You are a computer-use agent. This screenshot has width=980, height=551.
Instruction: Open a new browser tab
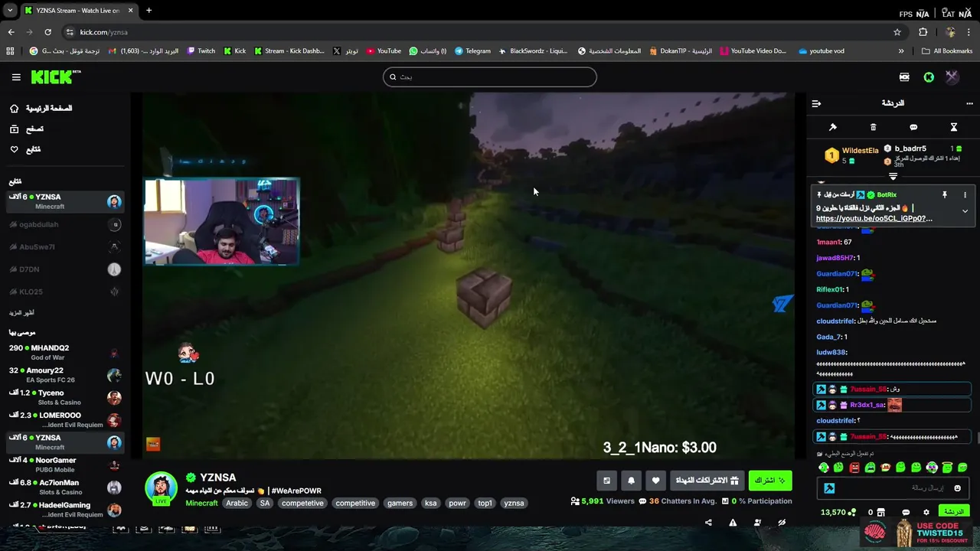pyautogui.click(x=149, y=11)
